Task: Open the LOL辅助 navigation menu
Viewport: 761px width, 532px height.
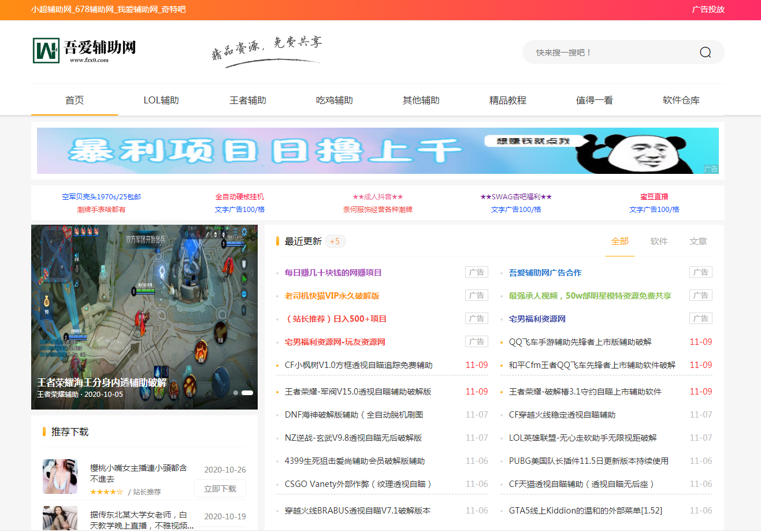Action: pos(161,101)
